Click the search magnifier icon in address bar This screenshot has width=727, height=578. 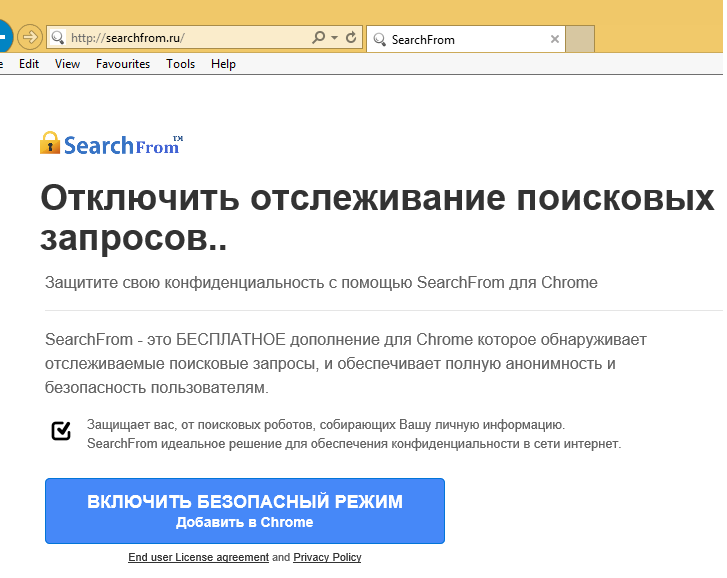(x=319, y=38)
